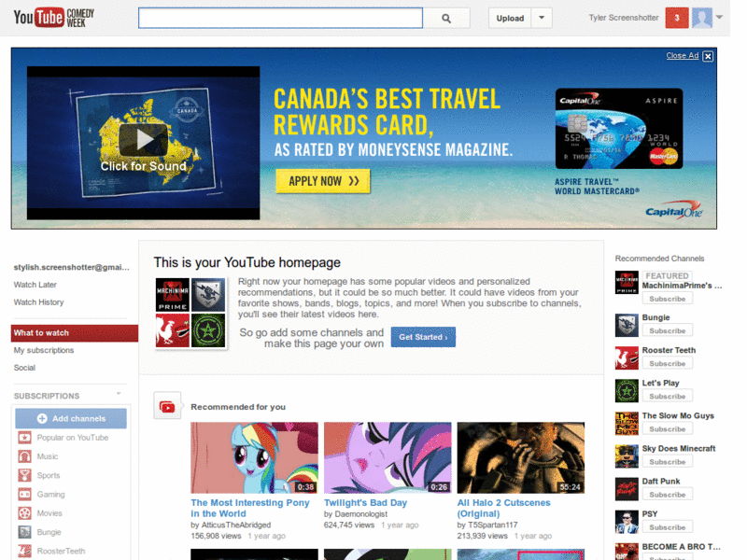The width and height of the screenshot is (747, 560).
Task: Click Capital One credit card image in ad
Action: point(619,128)
